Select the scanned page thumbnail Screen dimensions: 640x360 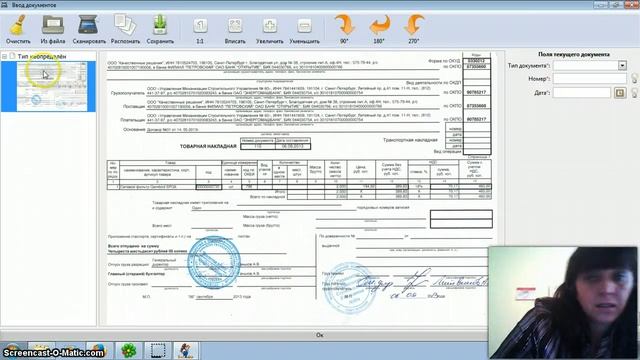(x=52, y=86)
